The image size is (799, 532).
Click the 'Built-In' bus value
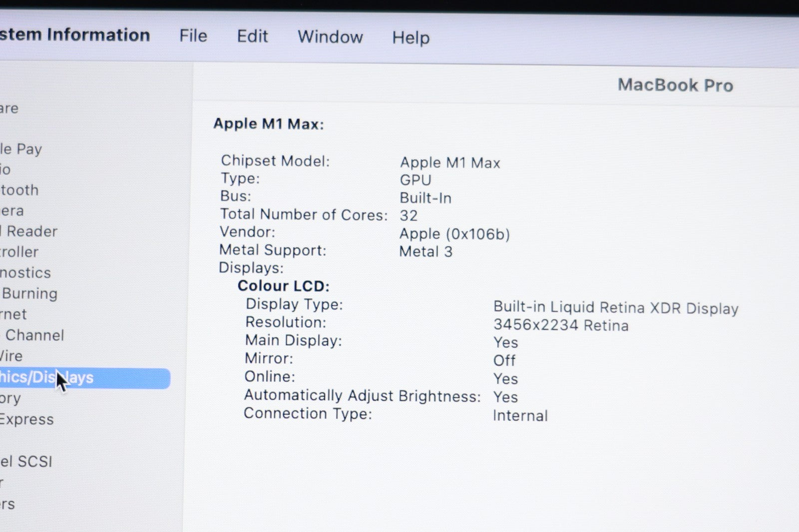(x=425, y=198)
